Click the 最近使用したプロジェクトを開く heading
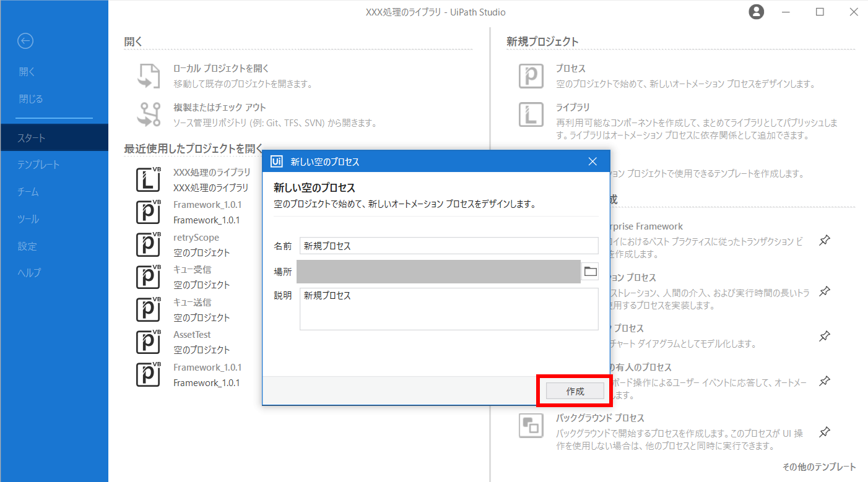 [x=194, y=149]
